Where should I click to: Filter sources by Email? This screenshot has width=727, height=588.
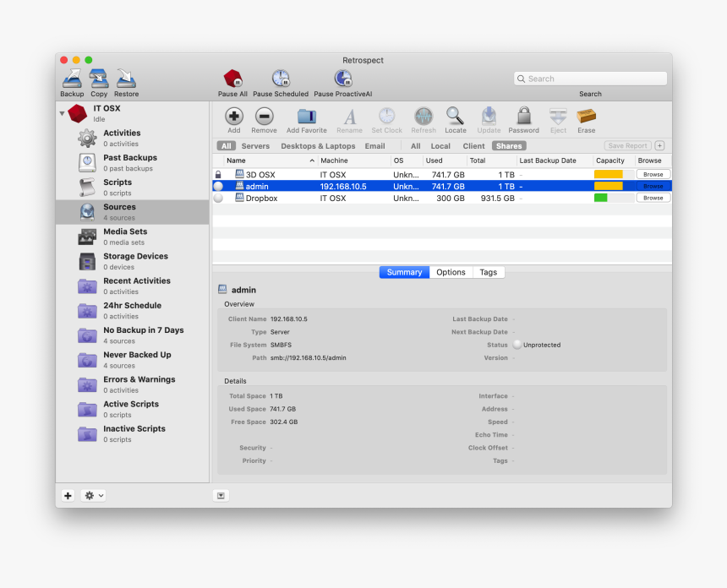374,146
